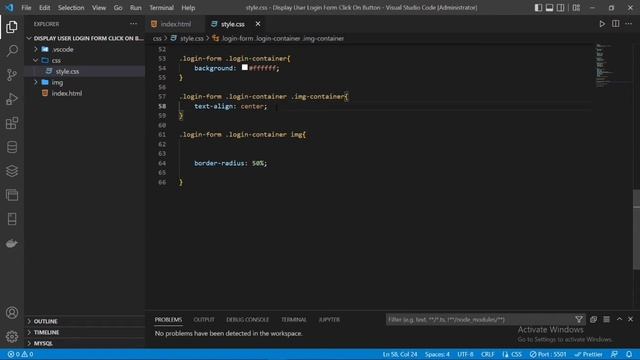
Task: Open the project manager window icon
Action: (x=12, y=195)
